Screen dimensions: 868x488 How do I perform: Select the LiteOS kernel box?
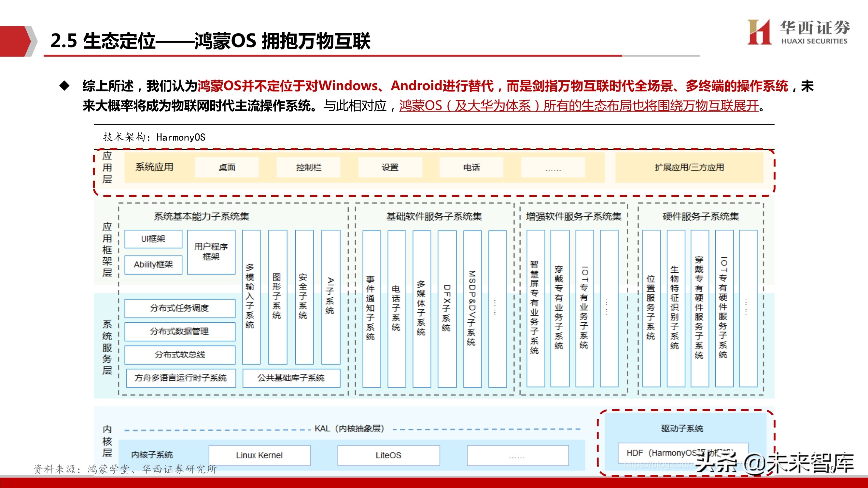coord(388,455)
